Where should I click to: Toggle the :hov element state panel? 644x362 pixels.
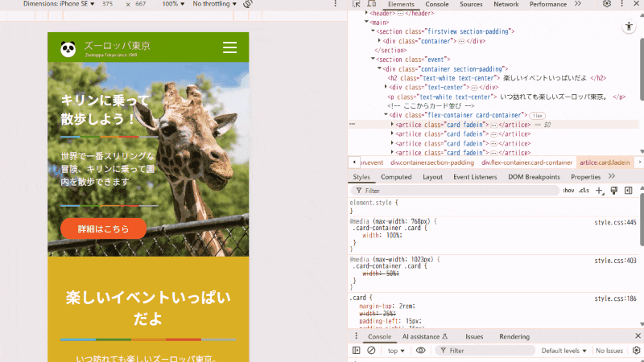pyautogui.click(x=568, y=191)
